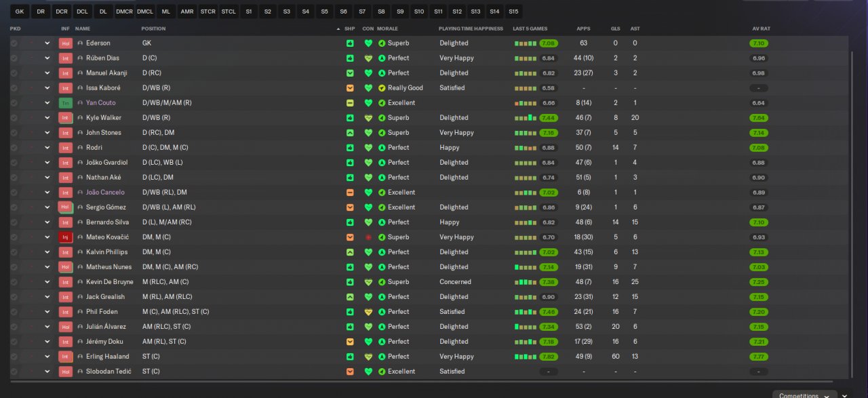Viewport: 868px width, 398px height.
Task: Select the DMCL position slot
Action: (x=145, y=12)
